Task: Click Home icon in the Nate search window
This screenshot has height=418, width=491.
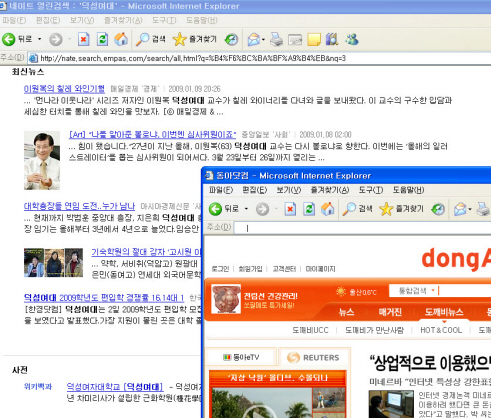Action: (x=121, y=39)
